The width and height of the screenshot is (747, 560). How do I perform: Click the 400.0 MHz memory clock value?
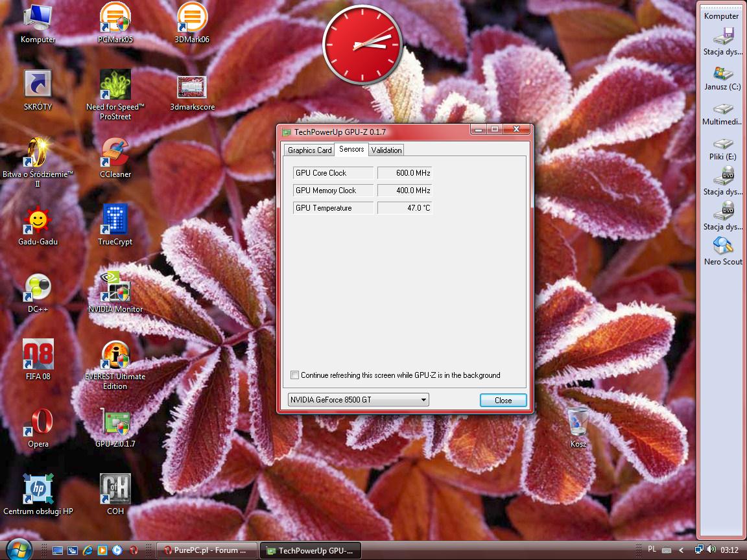tap(405, 191)
